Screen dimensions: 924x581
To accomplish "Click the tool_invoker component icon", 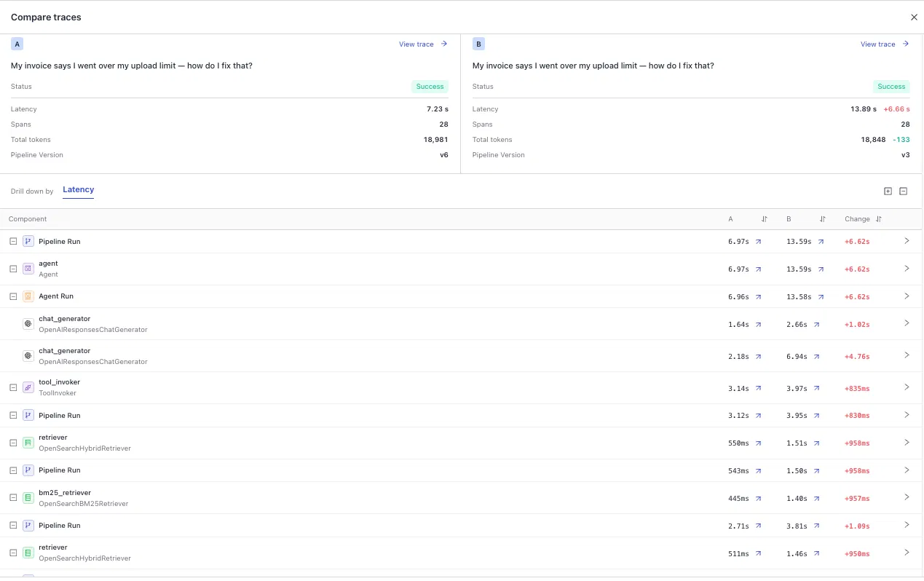I will click(x=28, y=387).
